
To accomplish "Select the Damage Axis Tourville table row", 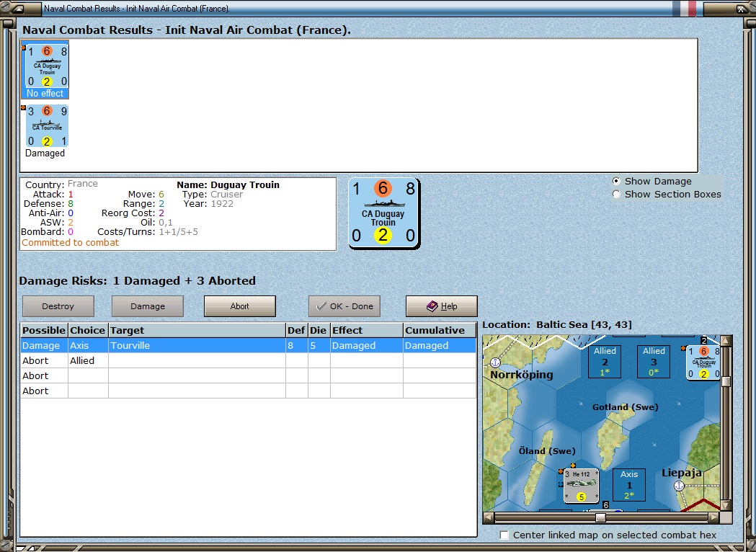I will [x=249, y=346].
